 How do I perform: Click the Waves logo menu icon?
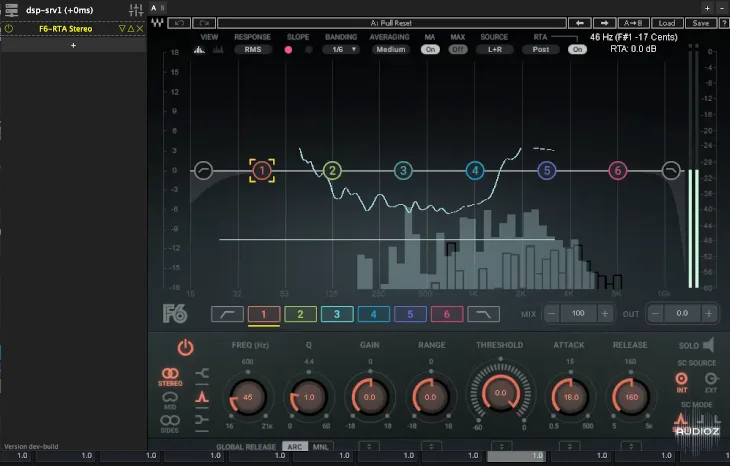(157, 22)
